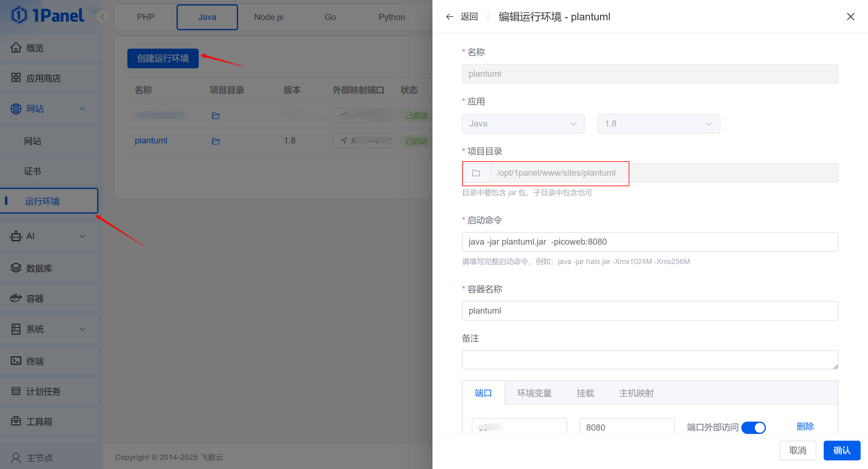The image size is (868, 469).
Task: Toggle the 端口外部访问 switch off
Action: click(754, 427)
